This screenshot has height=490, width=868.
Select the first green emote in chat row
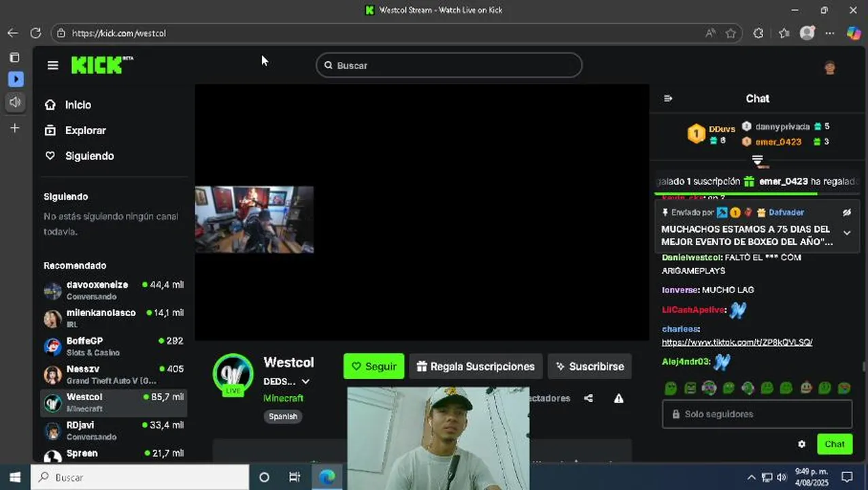pos(671,388)
